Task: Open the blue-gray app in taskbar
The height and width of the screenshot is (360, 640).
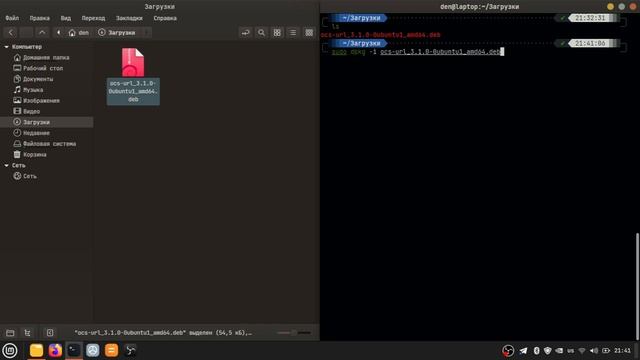Action: click(x=93, y=351)
